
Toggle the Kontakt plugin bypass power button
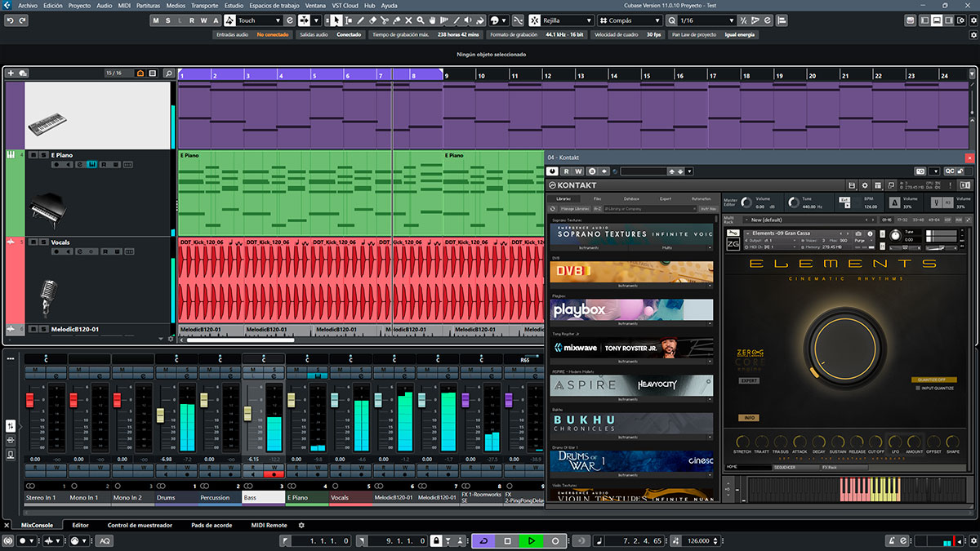coord(552,171)
